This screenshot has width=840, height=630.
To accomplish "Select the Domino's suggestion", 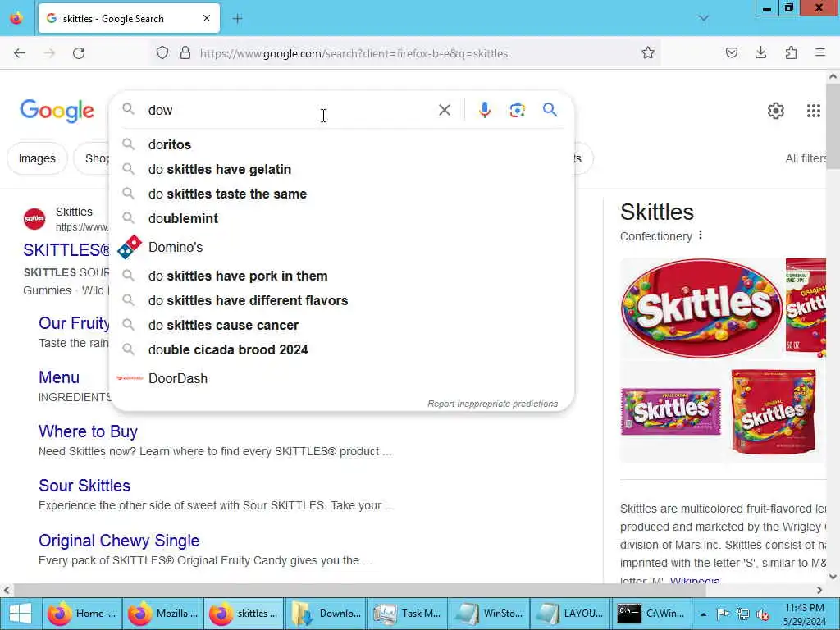I will 342,247.
